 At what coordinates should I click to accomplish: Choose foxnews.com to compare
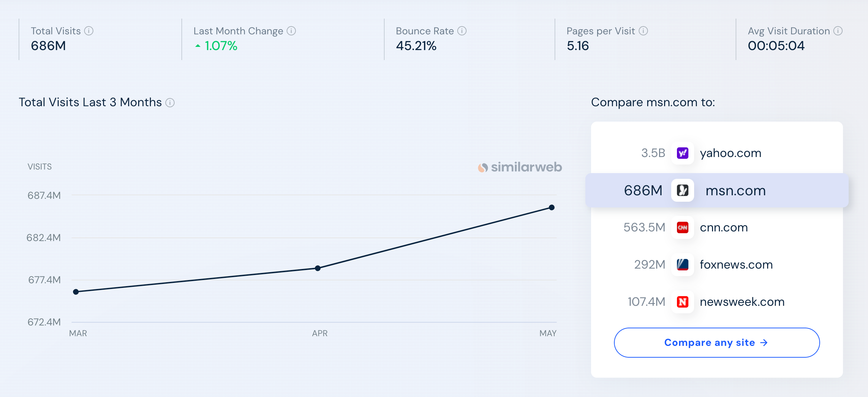[x=736, y=265]
